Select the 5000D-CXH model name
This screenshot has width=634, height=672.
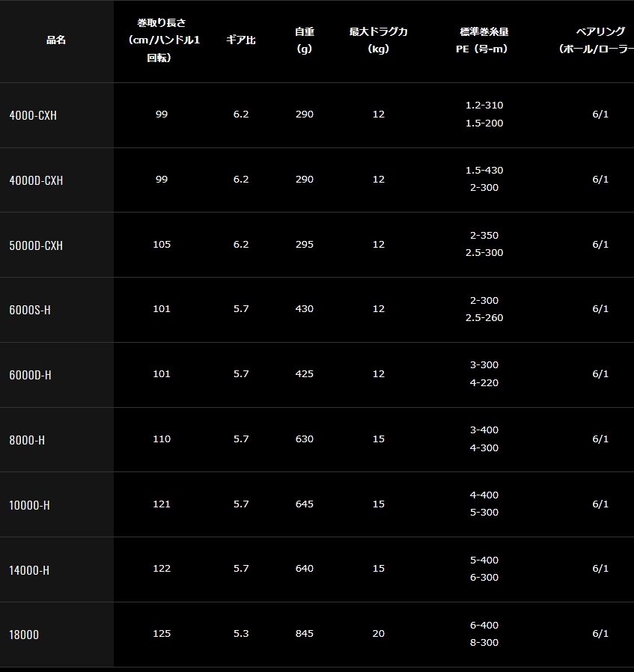point(36,245)
